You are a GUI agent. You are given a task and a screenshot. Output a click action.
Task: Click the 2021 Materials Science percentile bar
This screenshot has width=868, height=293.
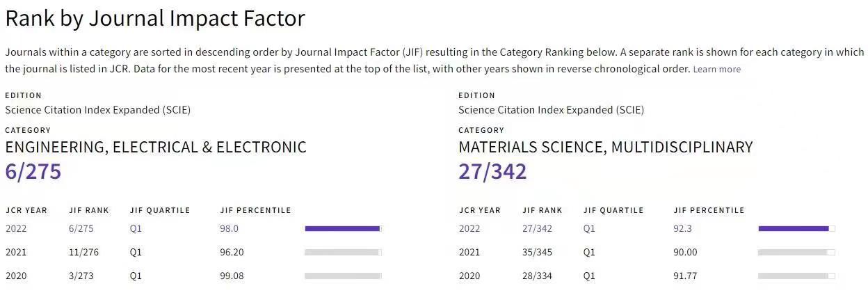point(796,252)
